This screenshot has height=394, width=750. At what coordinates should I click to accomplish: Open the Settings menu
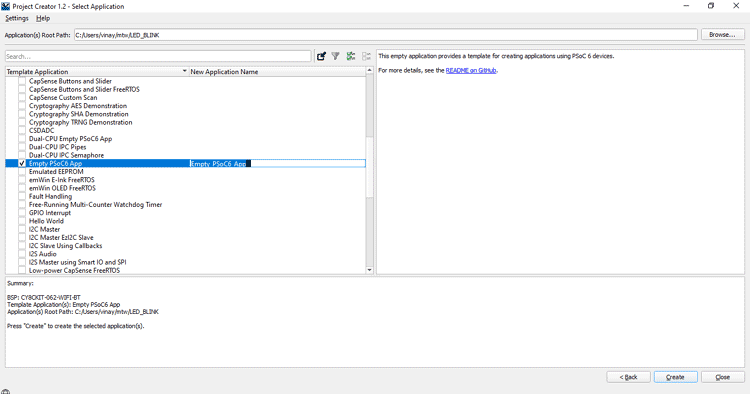click(17, 18)
